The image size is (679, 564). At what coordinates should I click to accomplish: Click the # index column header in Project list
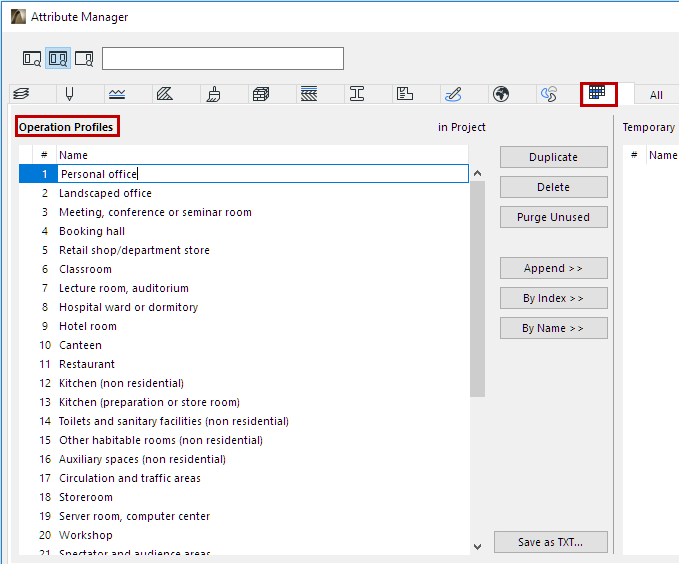(x=44, y=155)
